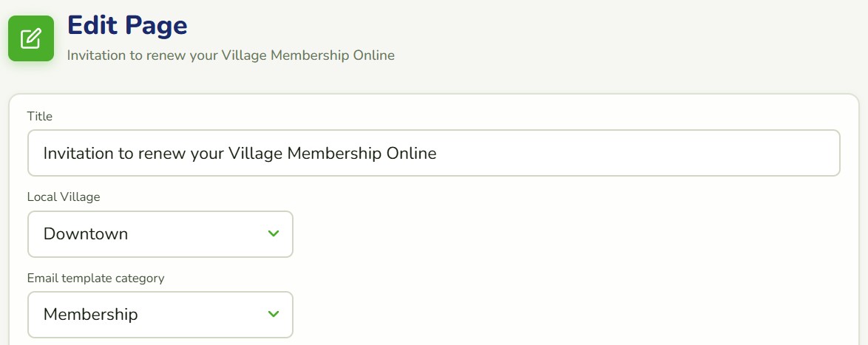Click the subtitle text under Edit Page heading
Image resolution: width=868 pixels, height=345 pixels.
pyautogui.click(x=231, y=55)
